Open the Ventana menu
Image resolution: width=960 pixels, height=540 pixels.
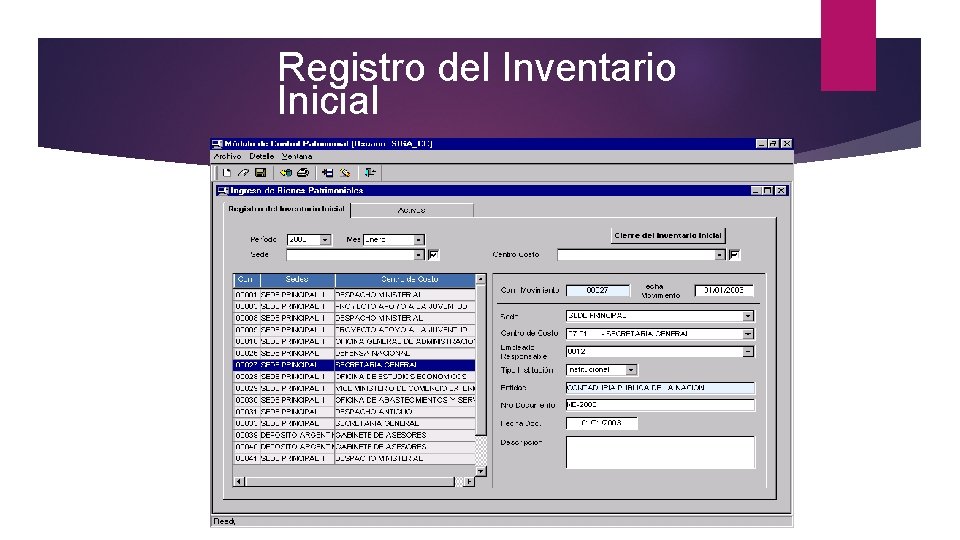[297, 157]
